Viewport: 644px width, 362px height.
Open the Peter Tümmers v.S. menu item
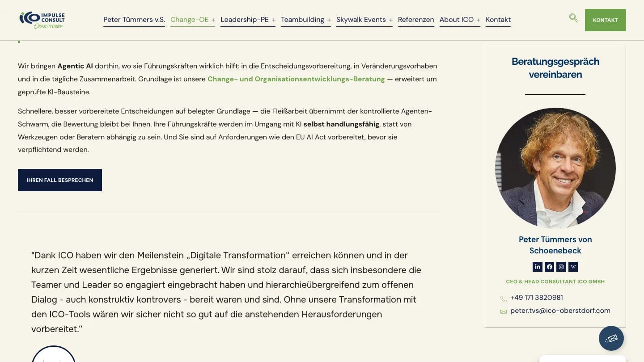pos(134,20)
